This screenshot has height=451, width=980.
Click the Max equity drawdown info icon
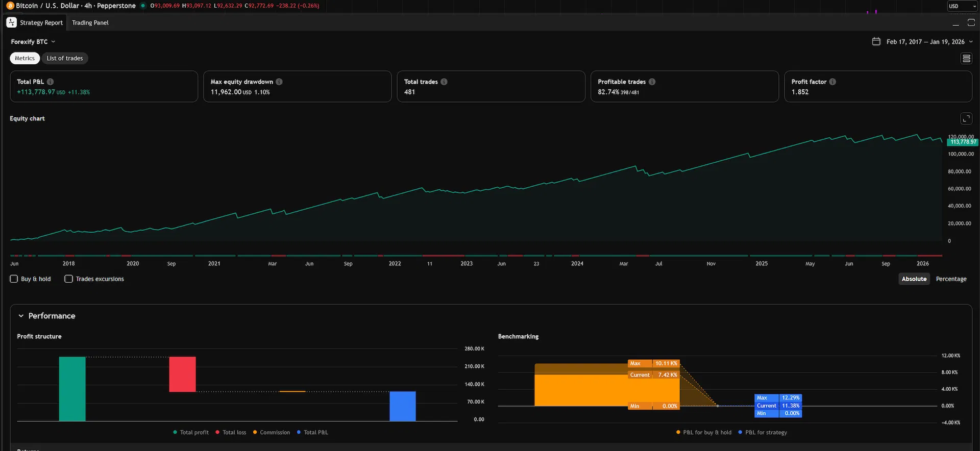(x=279, y=82)
